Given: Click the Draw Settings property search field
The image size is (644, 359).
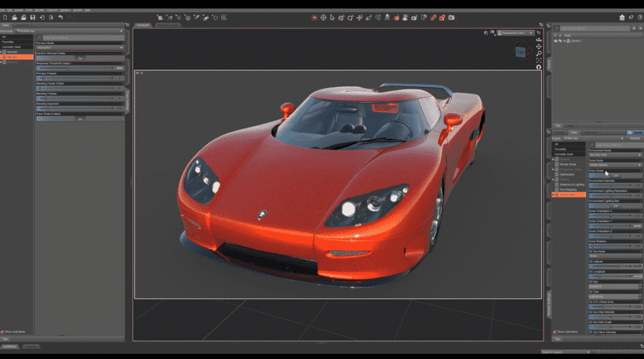Looking at the screenshot, I should pos(84,38).
